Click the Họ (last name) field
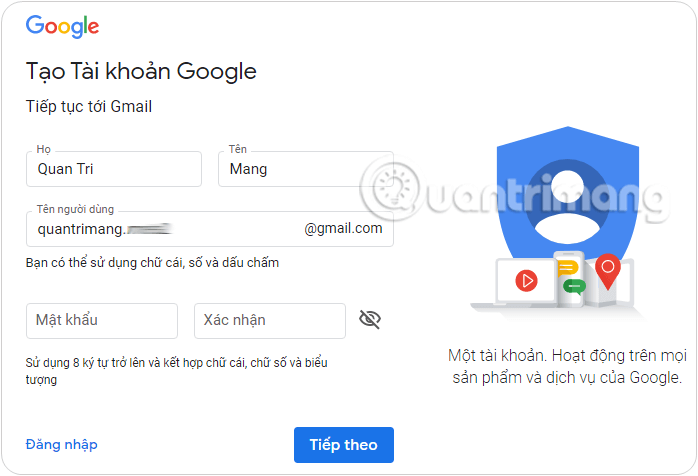The height and width of the screenshot is (476, 698). [114, 169]
